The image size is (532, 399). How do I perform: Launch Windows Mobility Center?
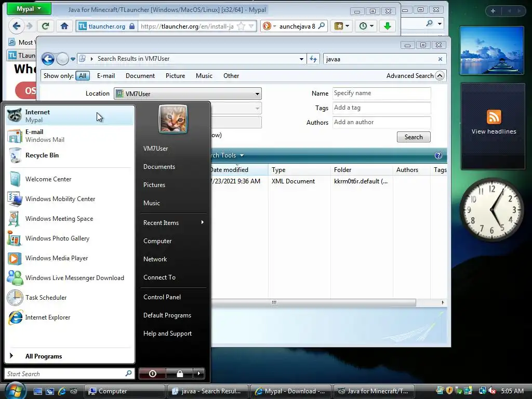70,199
